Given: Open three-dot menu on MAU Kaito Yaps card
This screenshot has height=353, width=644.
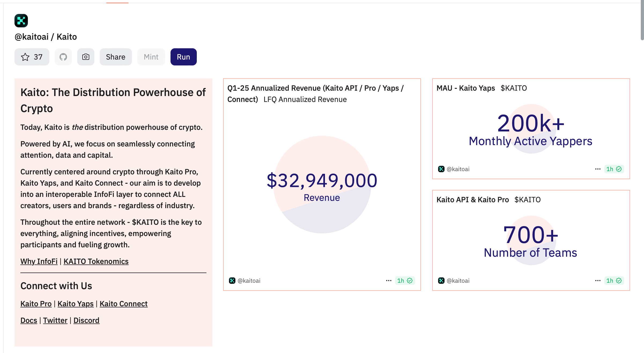Looking at the screenshot, I should coord(598,169).
